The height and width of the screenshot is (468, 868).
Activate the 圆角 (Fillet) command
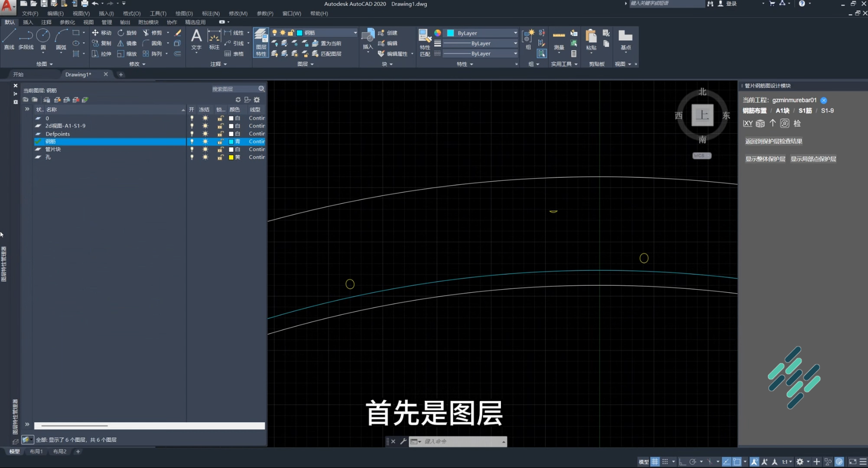click(x=153, y=43)
